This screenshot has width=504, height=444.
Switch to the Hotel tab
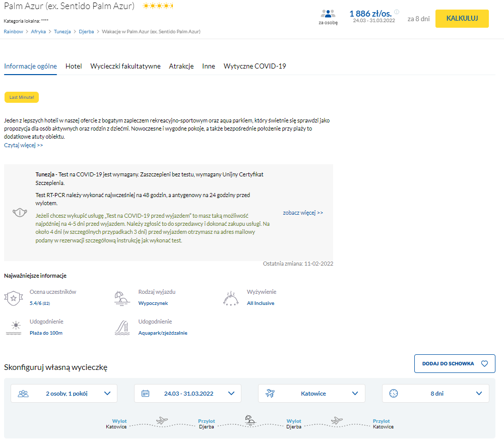pyautogui.click(x=74, y=66)
